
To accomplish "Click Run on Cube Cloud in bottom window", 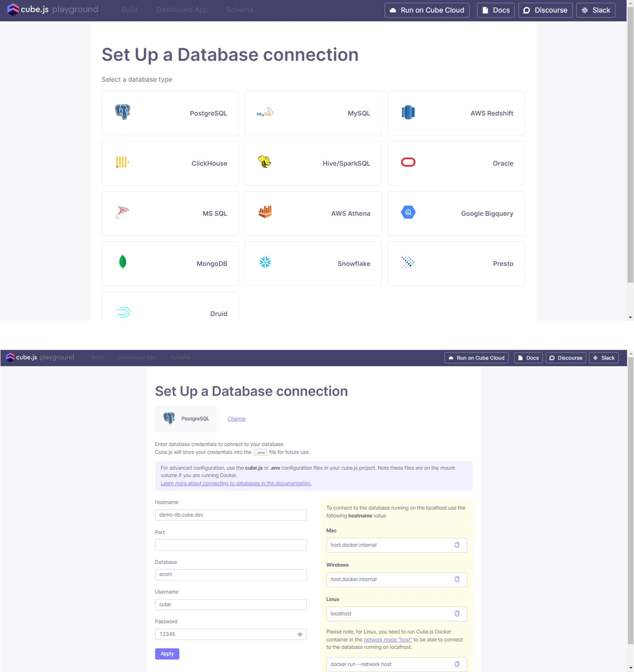I will [x=476, y=358].
